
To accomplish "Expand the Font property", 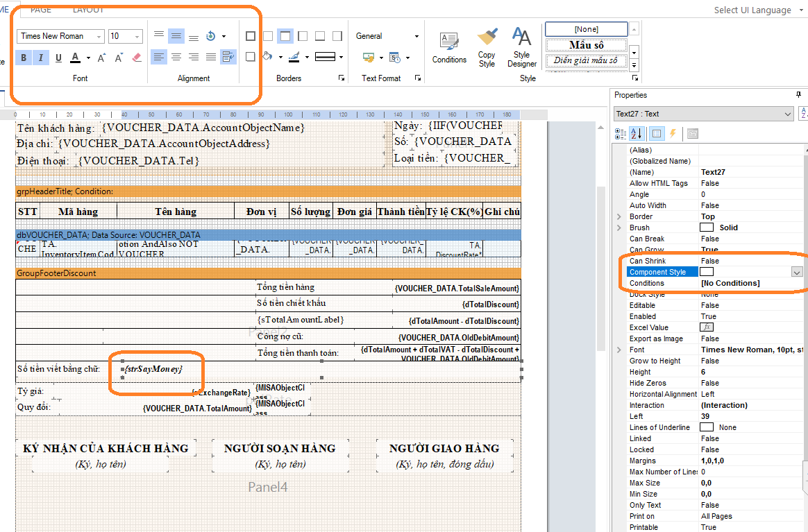I will click(619, 350).
